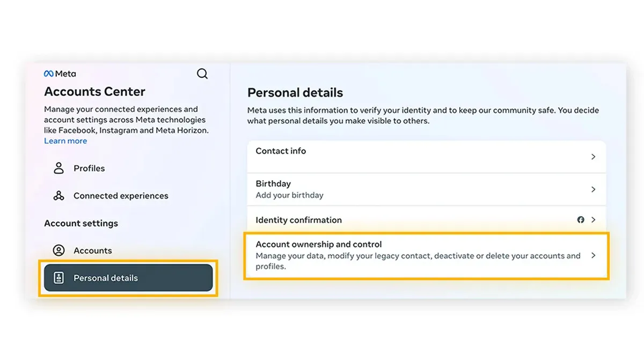Open the Learn more link
644x362 pixels.
tap(65, 141)
